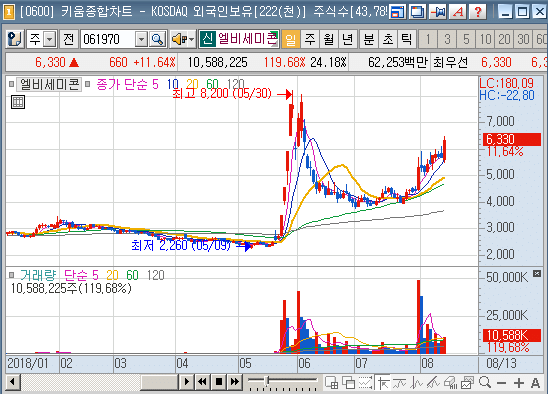
Task: Toggle the square box before 종가 단순 legend
Action: [x=88, y=84]
